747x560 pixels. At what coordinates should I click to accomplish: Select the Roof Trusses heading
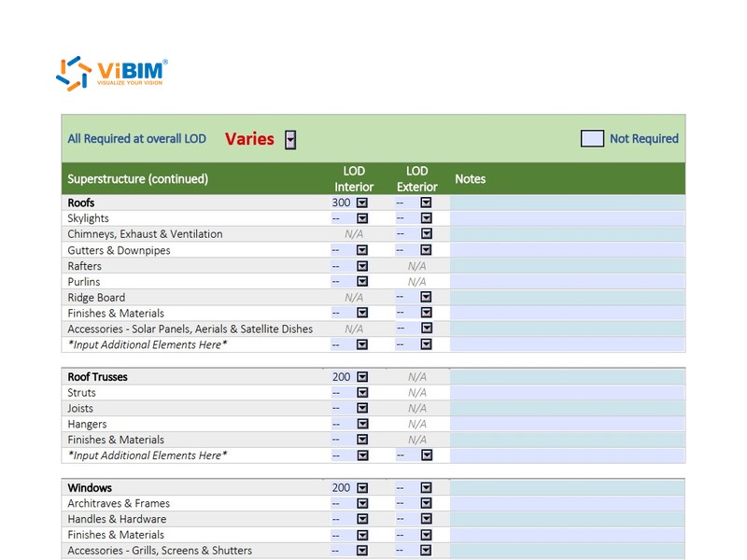click(98, 377)
